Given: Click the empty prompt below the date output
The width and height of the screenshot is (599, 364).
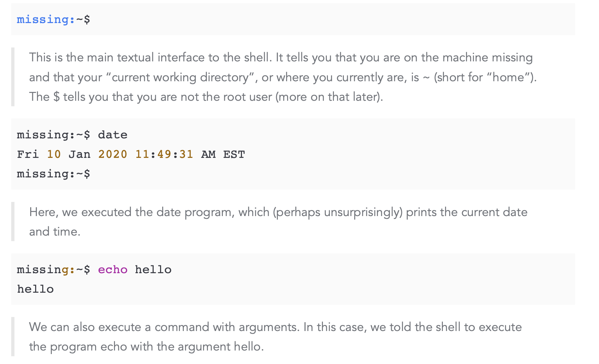Looking at the screenshot, I should click(53, 174).
